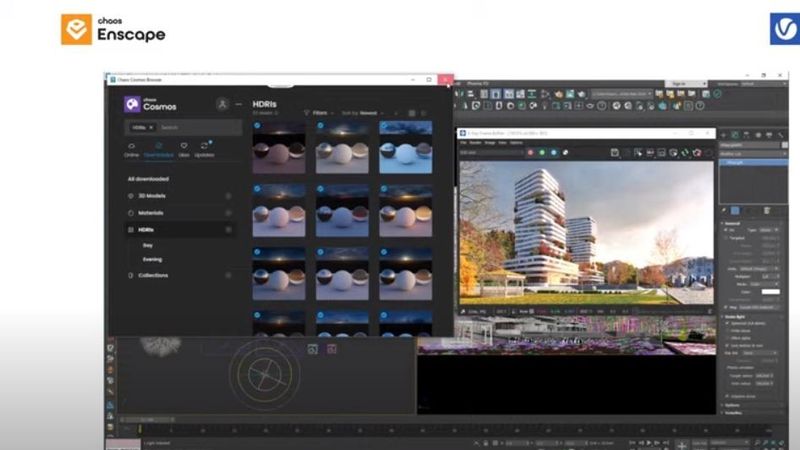Open the Image menu in V-Ray Frame Buffer

(x=490, y=143)
